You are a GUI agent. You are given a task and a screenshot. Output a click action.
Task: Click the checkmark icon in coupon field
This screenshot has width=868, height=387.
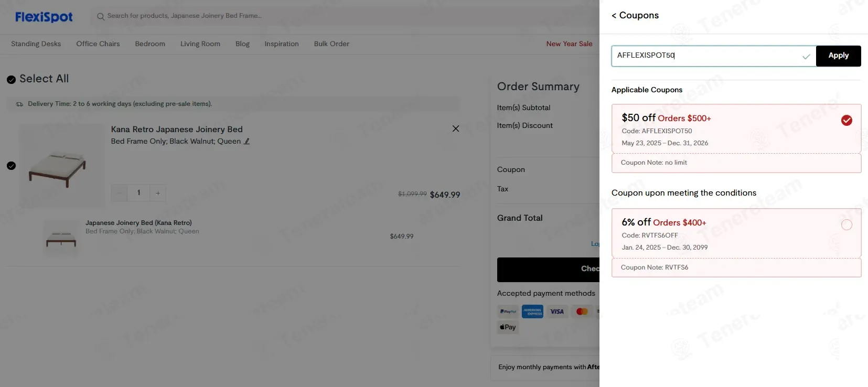click(806, 56)
